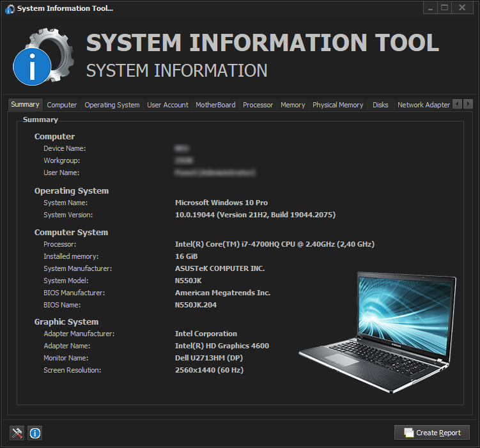This screenshot has width=480, height=448.
Task: Open the Computer tab
Action: [x=62, y=105]
